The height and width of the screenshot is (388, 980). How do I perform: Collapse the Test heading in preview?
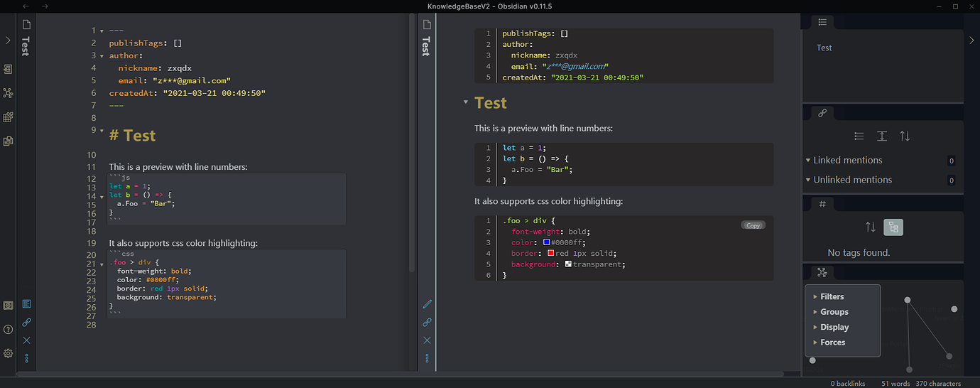click(466, 103)
